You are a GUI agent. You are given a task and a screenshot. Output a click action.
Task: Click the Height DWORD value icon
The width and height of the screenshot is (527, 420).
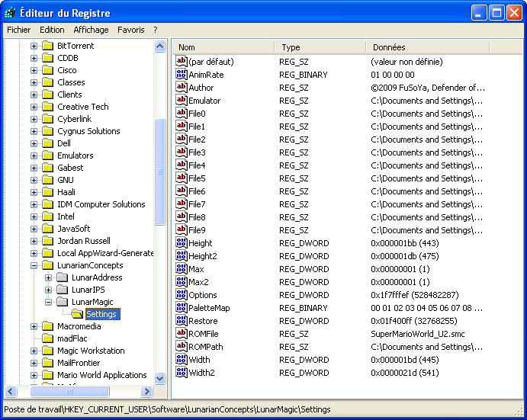click(x=182, y=243)
